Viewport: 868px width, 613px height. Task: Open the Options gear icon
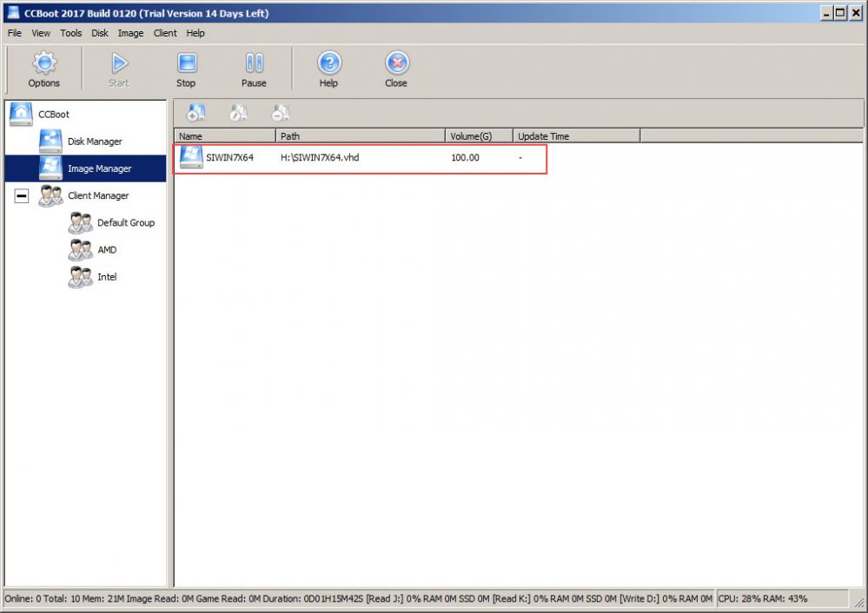pyautogui.click(x=44, y=63)
